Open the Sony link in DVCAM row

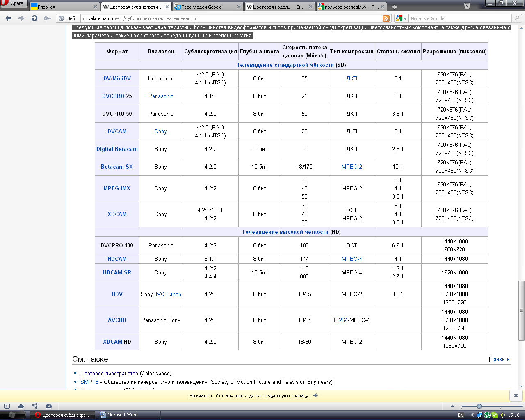coord(161,131)
